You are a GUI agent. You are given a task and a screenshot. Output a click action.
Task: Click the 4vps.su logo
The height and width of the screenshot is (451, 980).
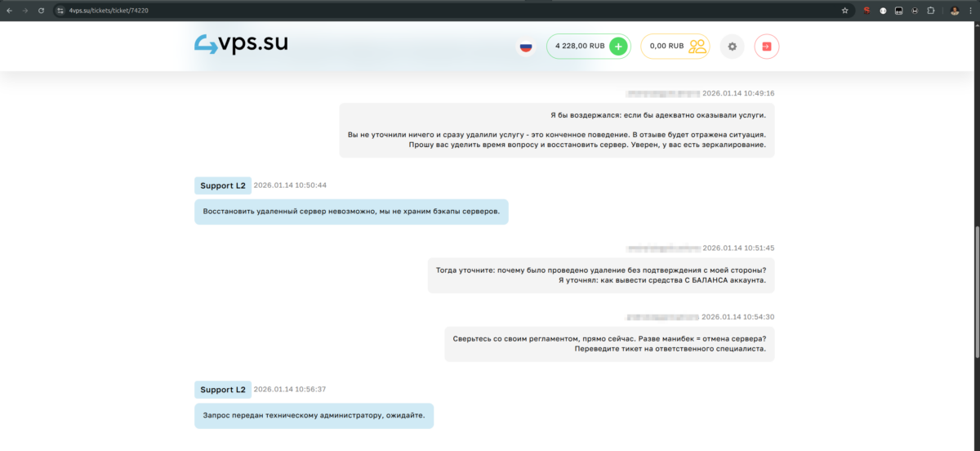[x=241, y=42]
